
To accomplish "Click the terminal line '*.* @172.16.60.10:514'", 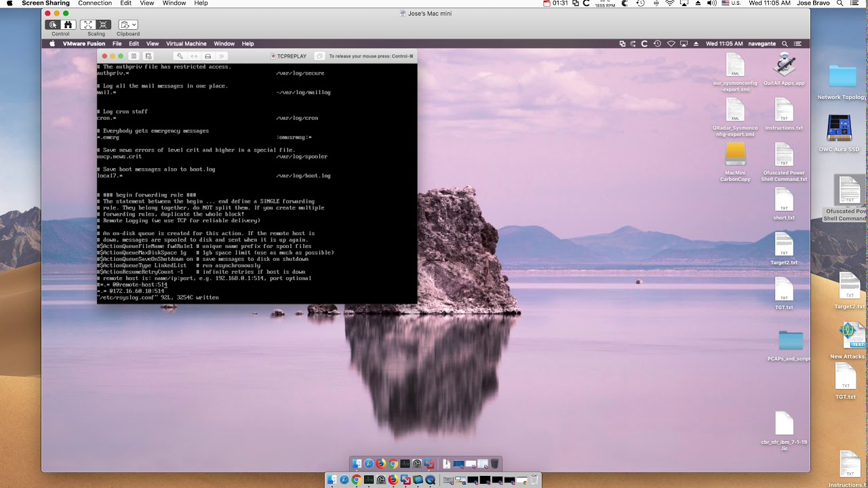I will point(131,291).
